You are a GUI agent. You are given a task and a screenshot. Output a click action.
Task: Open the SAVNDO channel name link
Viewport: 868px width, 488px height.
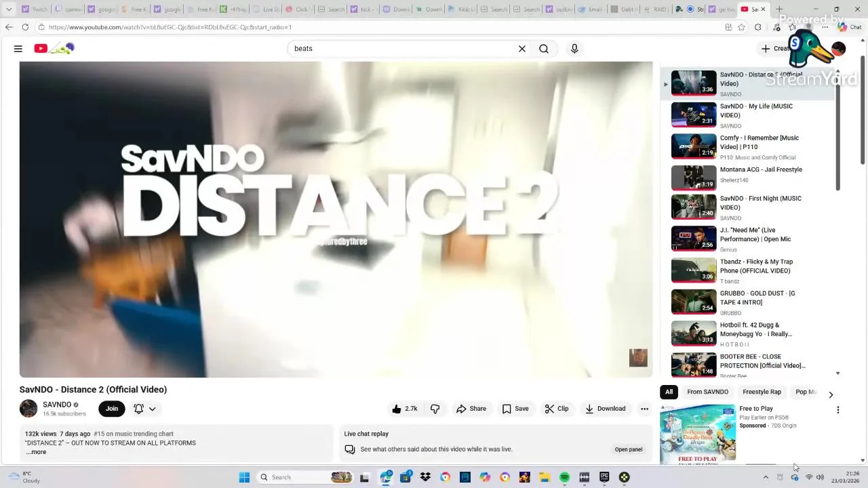57,405
